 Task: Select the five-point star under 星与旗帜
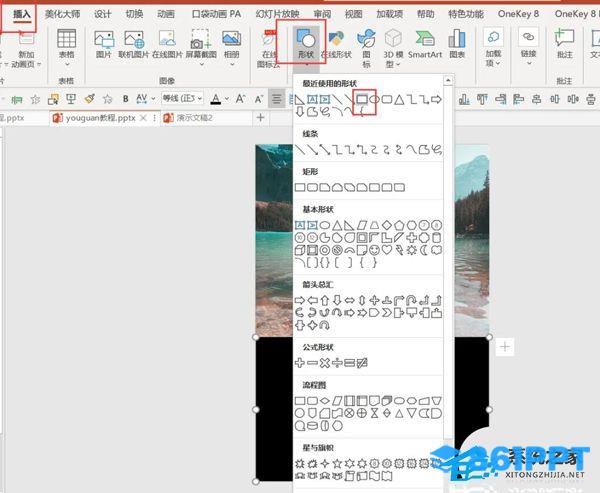click(337, 464)
